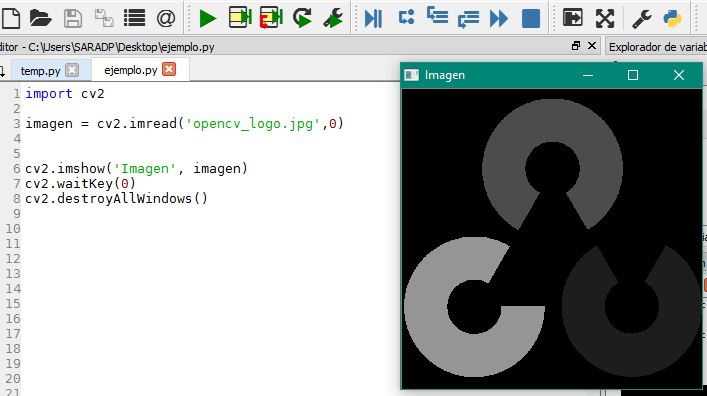The image size is (707, 396).
Task: Maximize the Imagen window
Action: tap(633, 75)
